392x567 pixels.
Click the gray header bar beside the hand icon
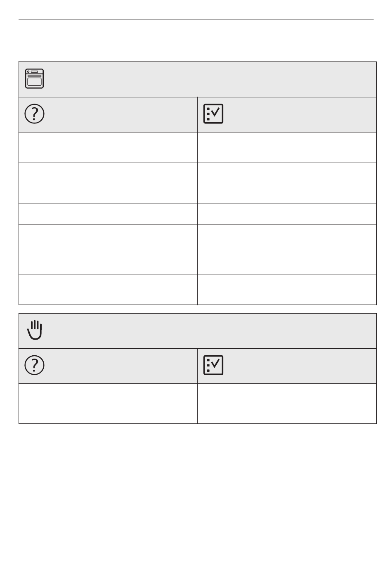[x=198, y=331]
